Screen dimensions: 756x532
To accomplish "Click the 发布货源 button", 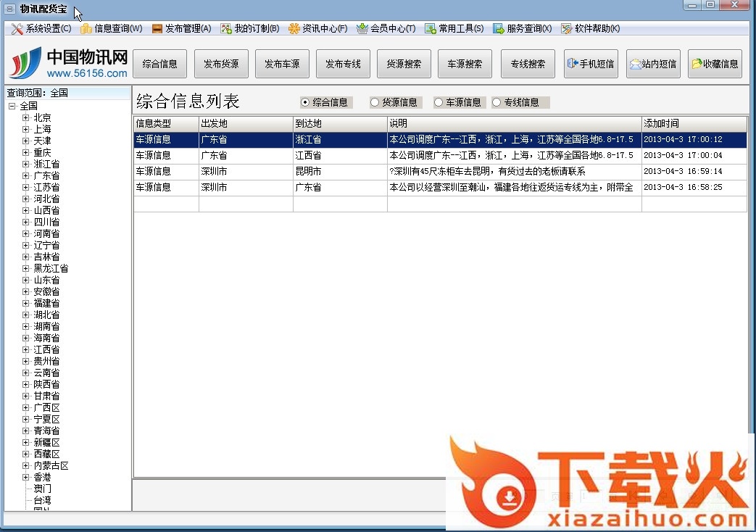I will 221,64.
